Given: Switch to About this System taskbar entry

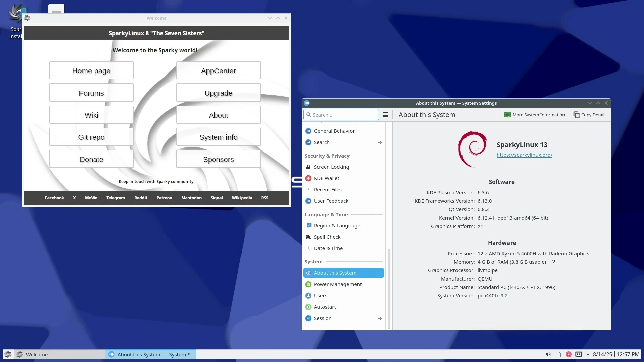Looking at the screenshot, I should point(151,354).
